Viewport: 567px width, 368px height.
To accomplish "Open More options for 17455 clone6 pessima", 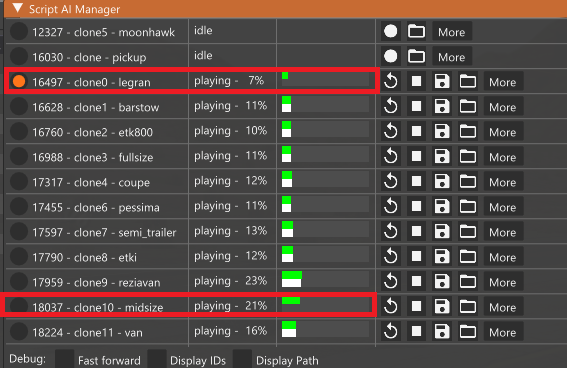I will [x=503, y=207].
